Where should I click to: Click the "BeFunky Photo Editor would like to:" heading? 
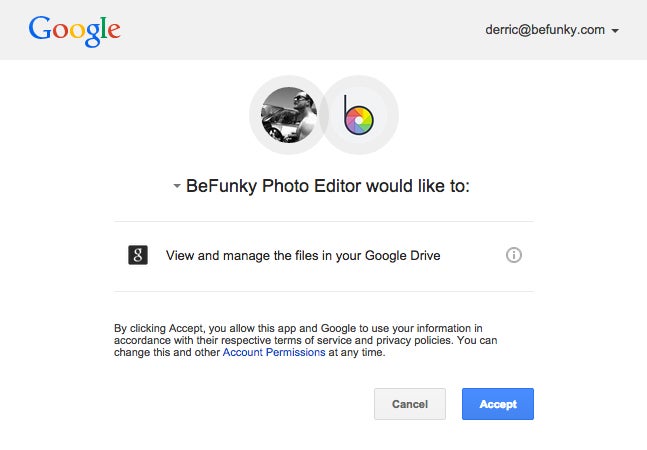pyautogui.click(x=328, y=186)
